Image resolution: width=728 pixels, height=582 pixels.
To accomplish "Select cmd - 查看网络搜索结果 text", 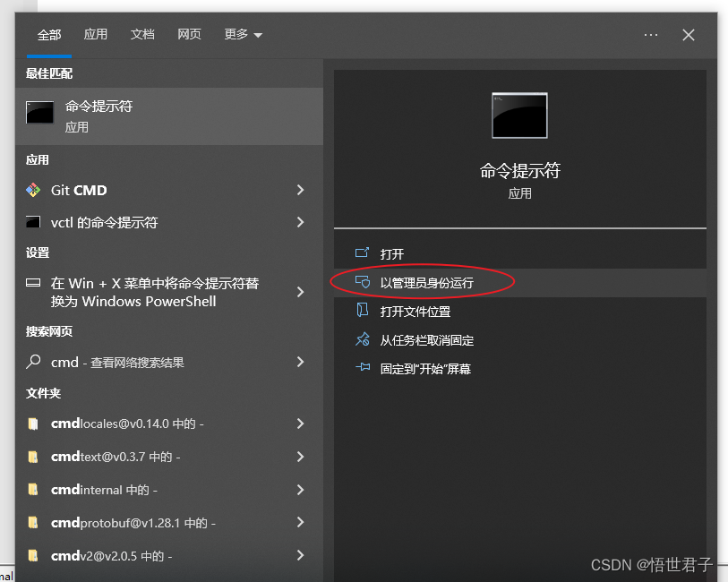I will click(x=117, y=363).
